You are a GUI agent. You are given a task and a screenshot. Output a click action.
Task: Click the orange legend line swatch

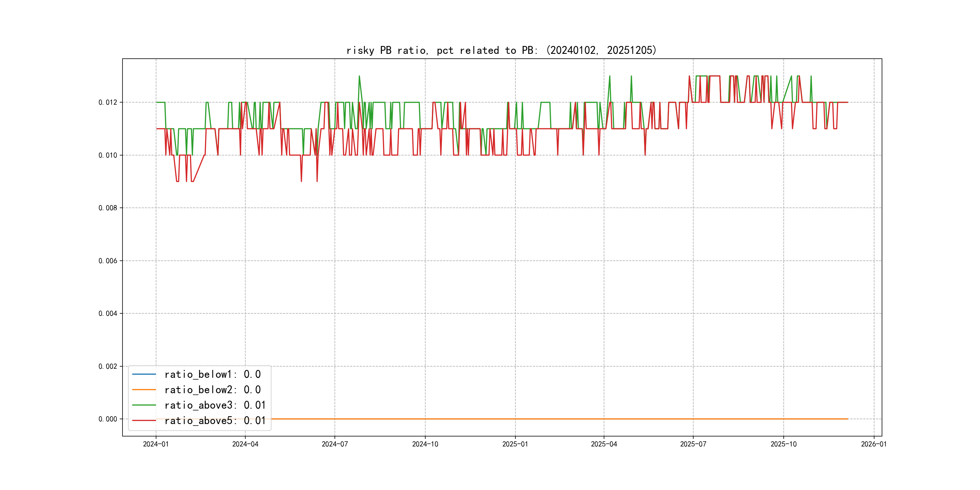[x=144, y=390]
